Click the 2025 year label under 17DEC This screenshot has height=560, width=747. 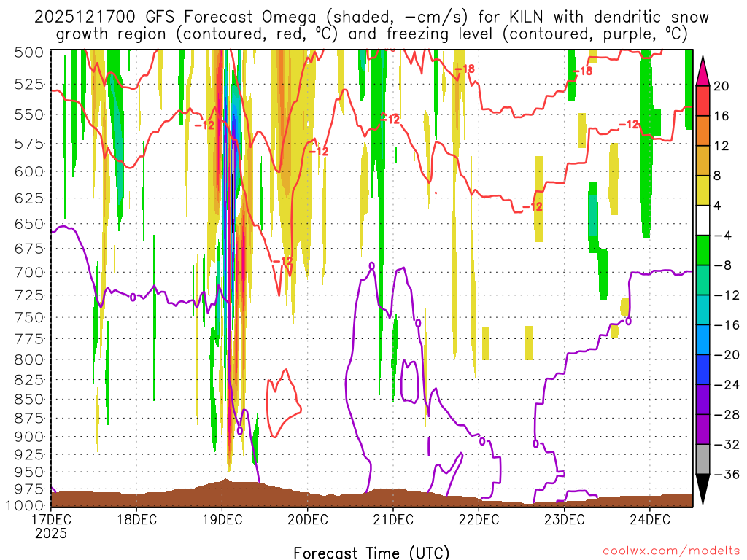pos(51,533)
